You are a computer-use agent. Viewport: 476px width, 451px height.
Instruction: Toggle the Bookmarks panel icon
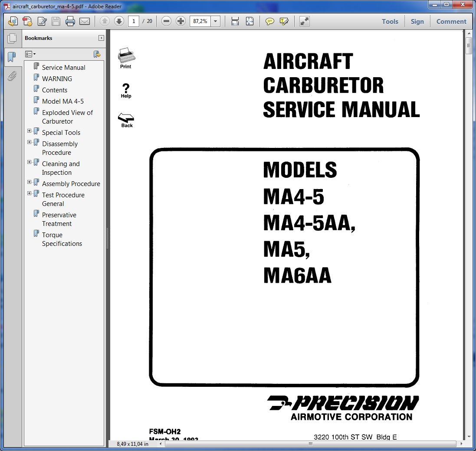point(12,57)
